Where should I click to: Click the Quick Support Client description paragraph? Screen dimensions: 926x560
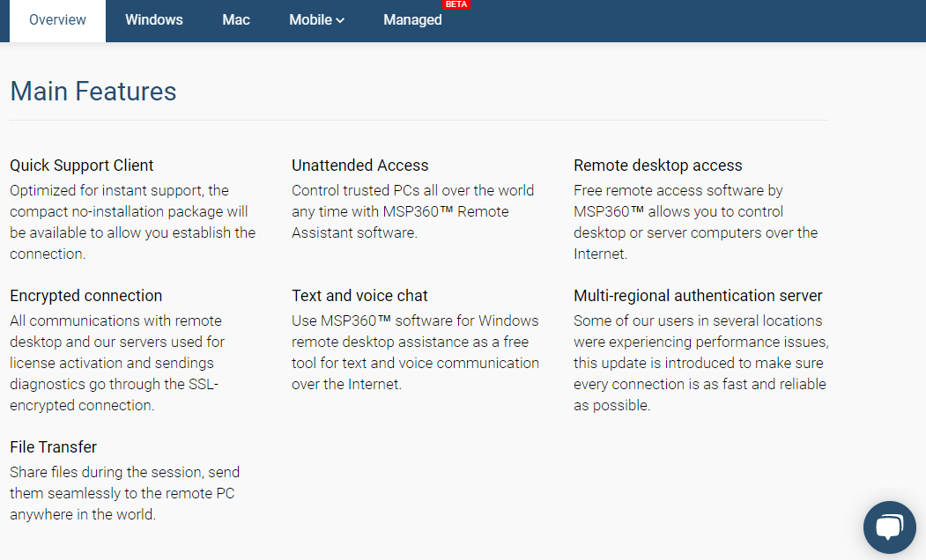(132, 221)
